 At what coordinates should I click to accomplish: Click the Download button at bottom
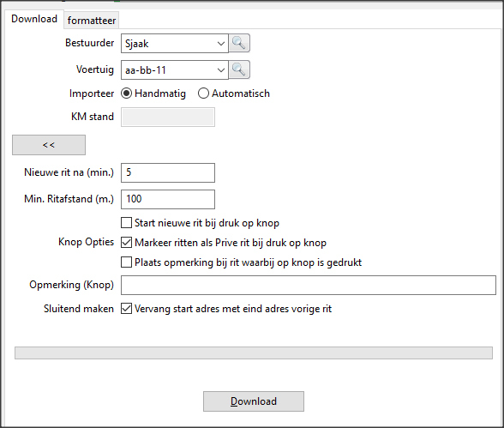tap(254, 401)
